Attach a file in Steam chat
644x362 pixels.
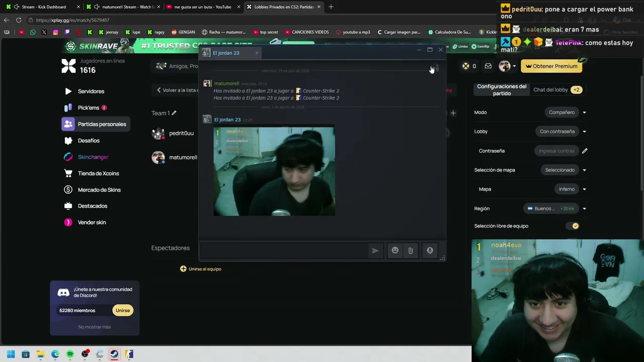pyautogui.click(x=411, y=250)
